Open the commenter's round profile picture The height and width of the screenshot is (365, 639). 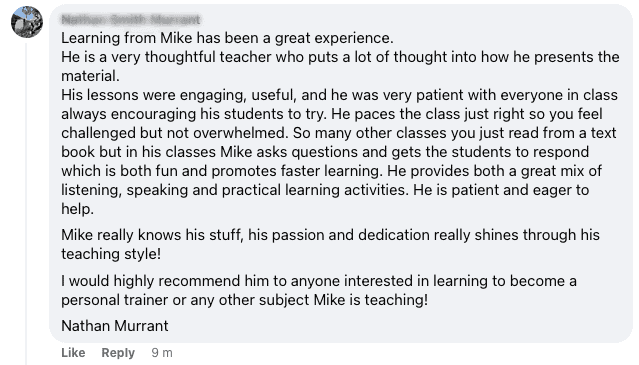pyautogui.click(x=27, y=22)
